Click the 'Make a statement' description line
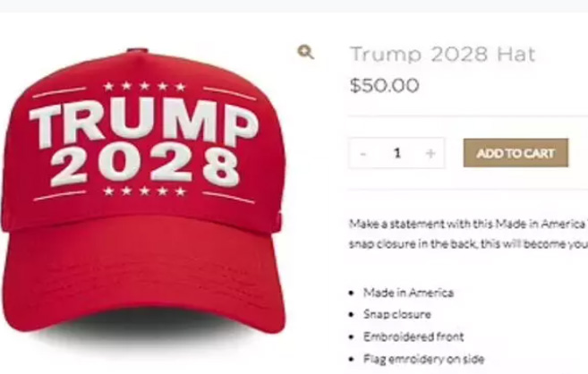This screenshot has height=374, width=588. coord(468,224)
